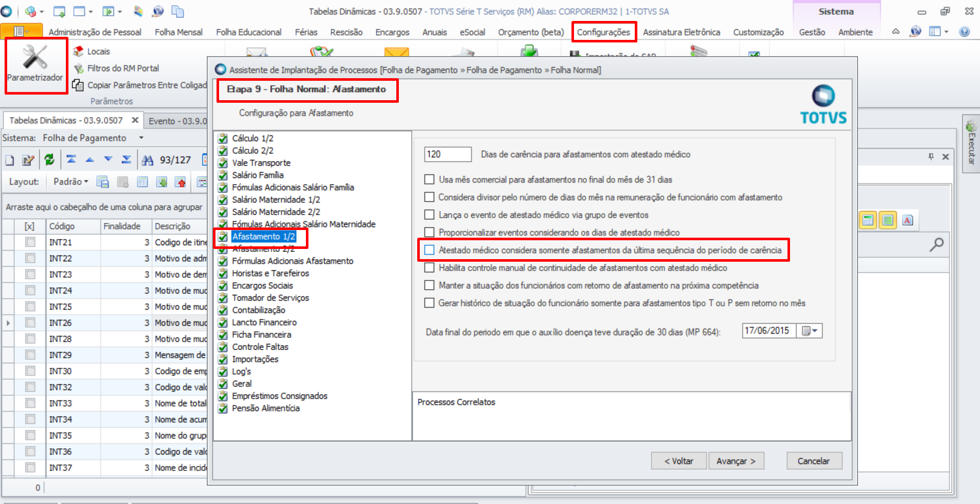The width and height of the screenshot is (980, 504).
Task: Click the Avançar button
Action: [x=736, y=461]
